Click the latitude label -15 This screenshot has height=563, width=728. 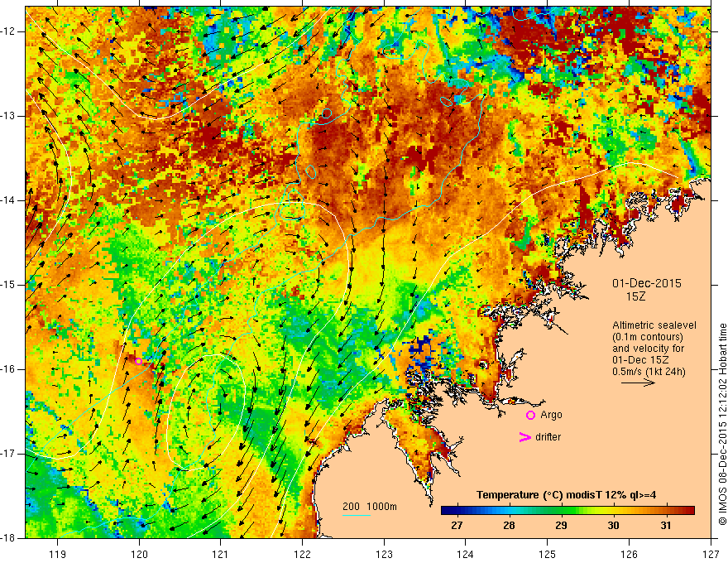pos(8,285)
